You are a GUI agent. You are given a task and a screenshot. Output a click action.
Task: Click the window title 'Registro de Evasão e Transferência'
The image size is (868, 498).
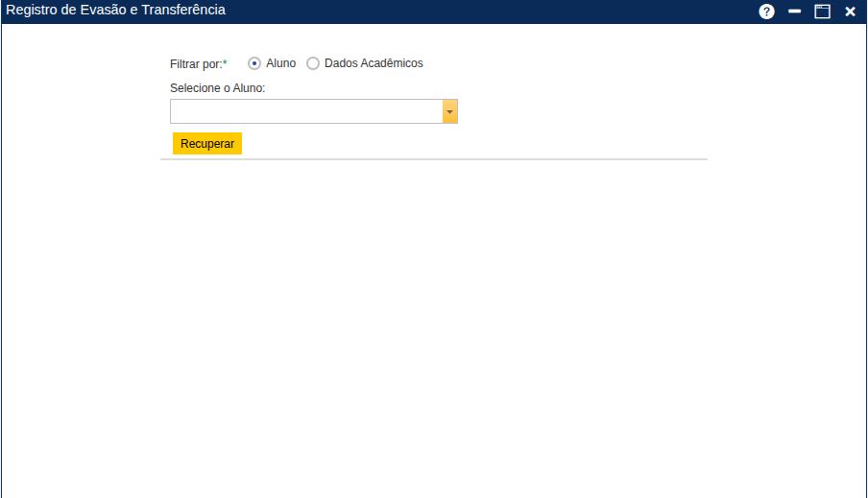tap(116, 11)
